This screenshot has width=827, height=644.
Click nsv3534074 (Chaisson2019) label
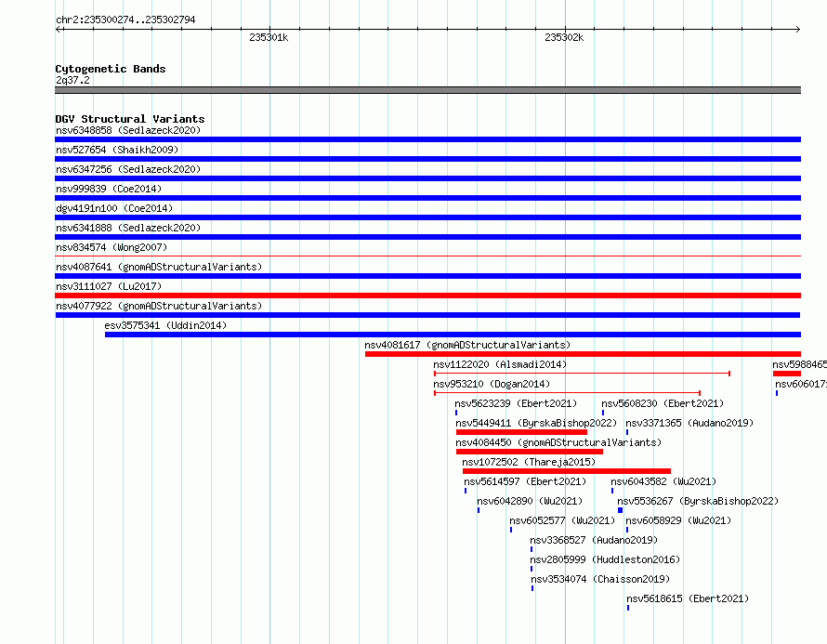600,579
